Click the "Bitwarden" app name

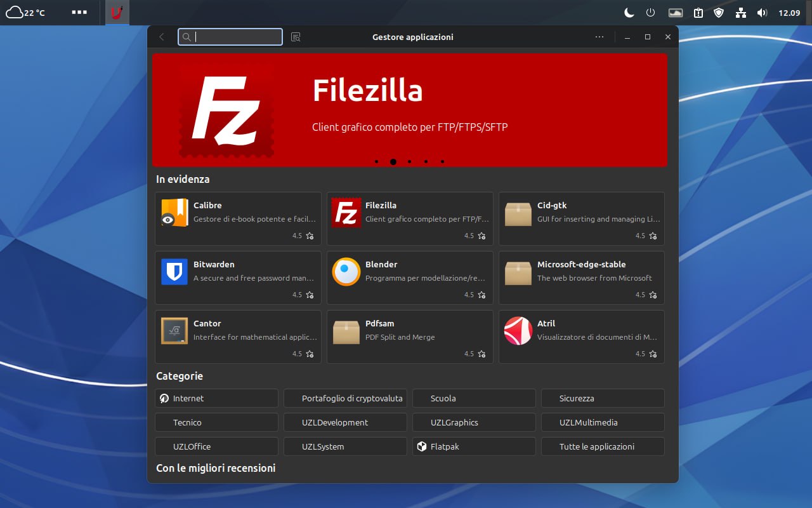(214, 264)
